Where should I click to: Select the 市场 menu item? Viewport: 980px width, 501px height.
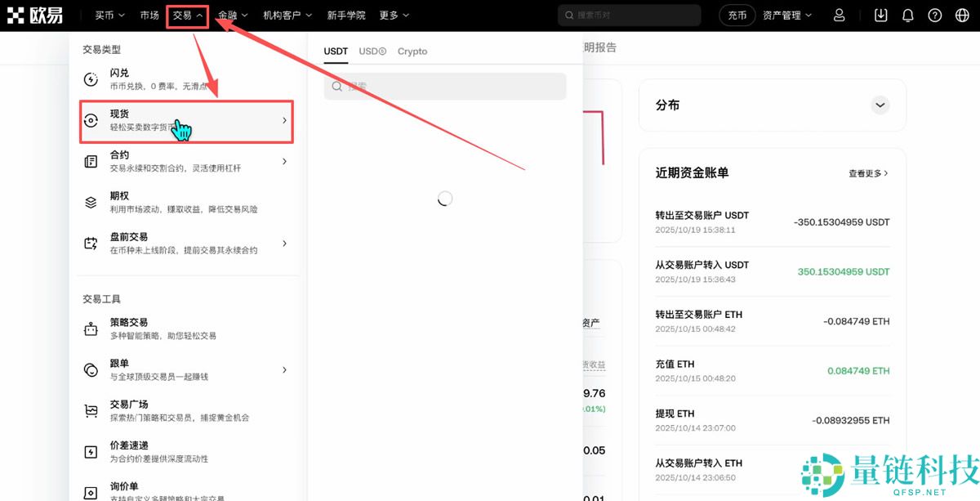point(149,15)
